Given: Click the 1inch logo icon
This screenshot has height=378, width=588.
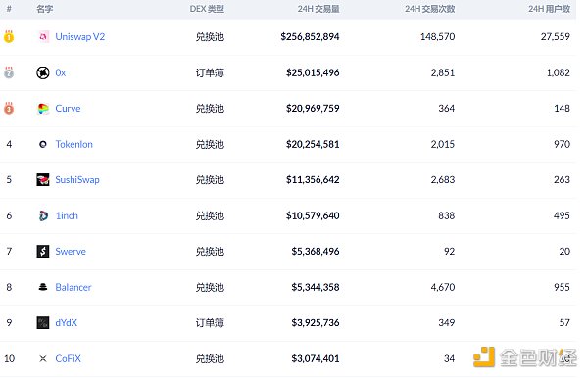Looking at the screenshot, I should [43, 215].
